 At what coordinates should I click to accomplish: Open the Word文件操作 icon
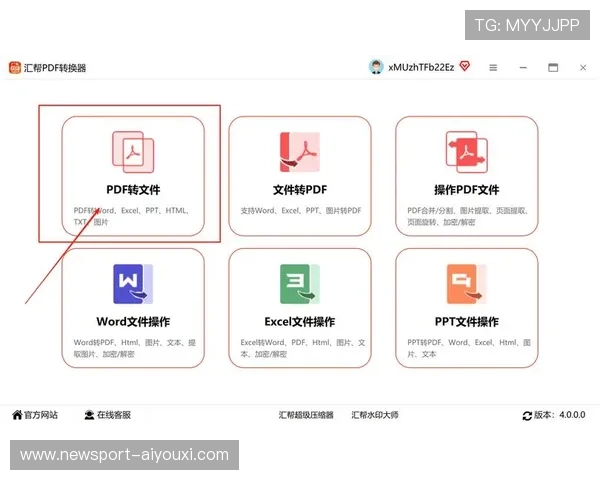pyautogui.click(x=133, y=284)
